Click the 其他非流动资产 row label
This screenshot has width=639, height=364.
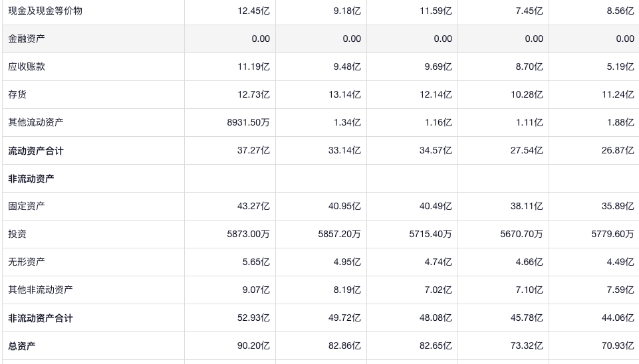(41, 290)
